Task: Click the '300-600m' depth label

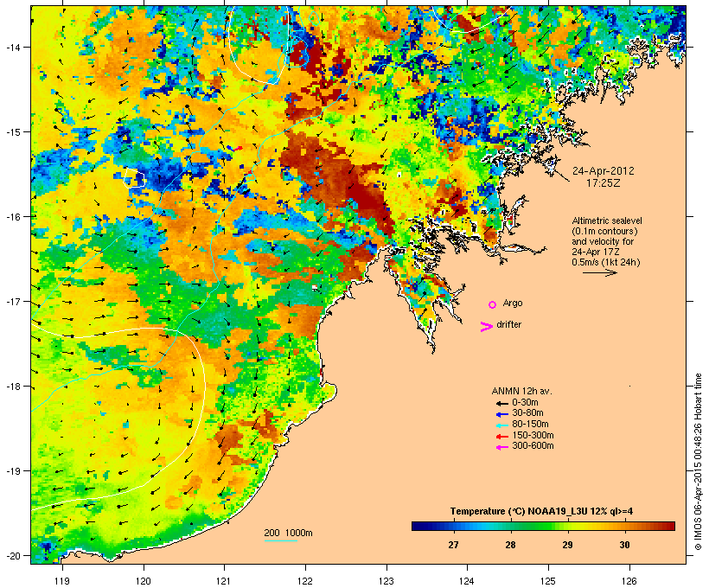Action: point(533,446)
